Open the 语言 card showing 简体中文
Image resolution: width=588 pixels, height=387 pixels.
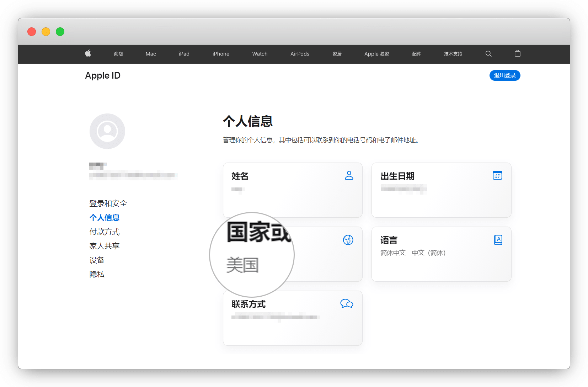point(441,260)
